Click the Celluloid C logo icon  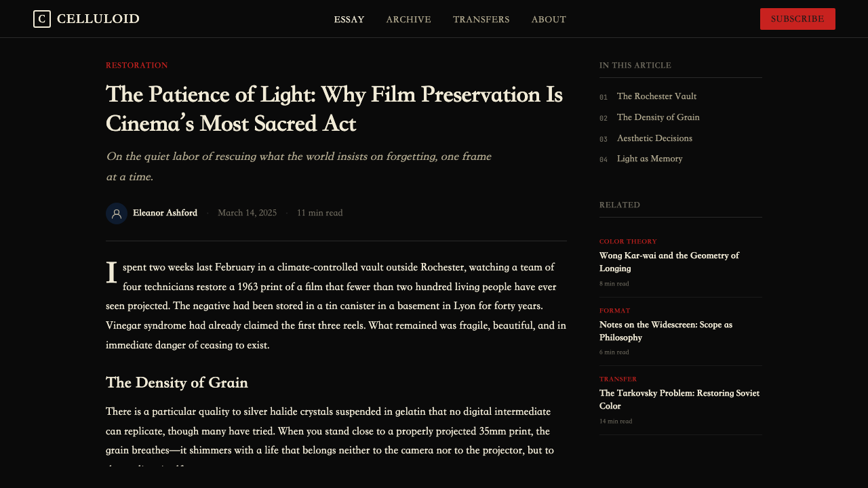(x=42, y=19)
